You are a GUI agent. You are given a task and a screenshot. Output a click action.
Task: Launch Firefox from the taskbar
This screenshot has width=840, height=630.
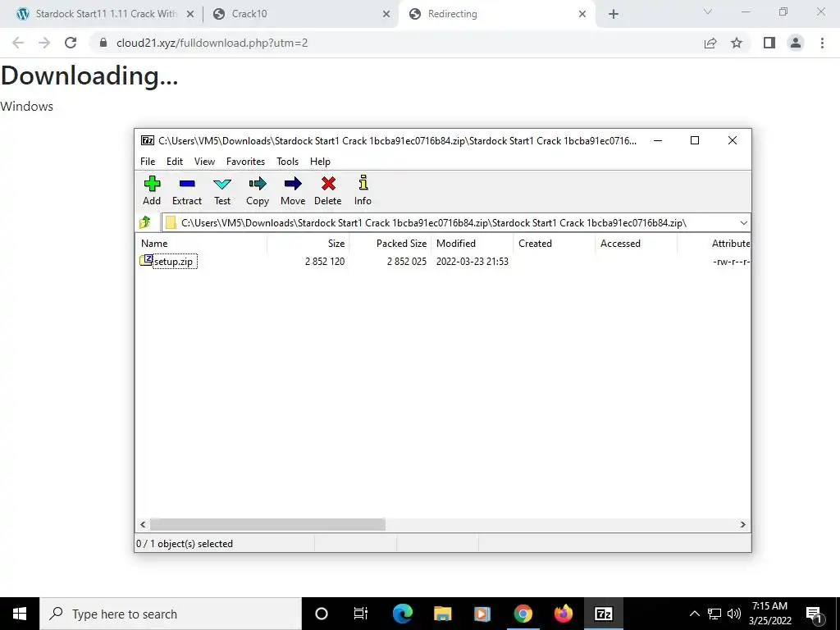pyautogui.click(x=563, y=614)
